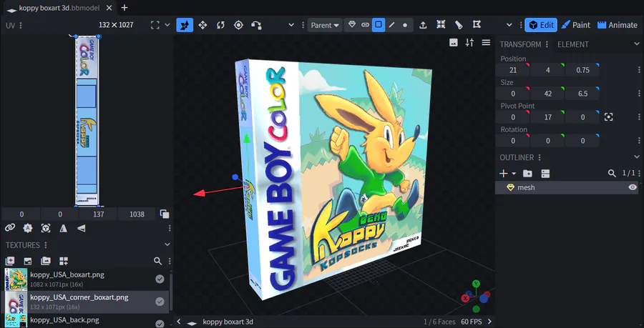Search textures with magnifier icon
Viewport: 644px width, 328px height.
(157, 261)
